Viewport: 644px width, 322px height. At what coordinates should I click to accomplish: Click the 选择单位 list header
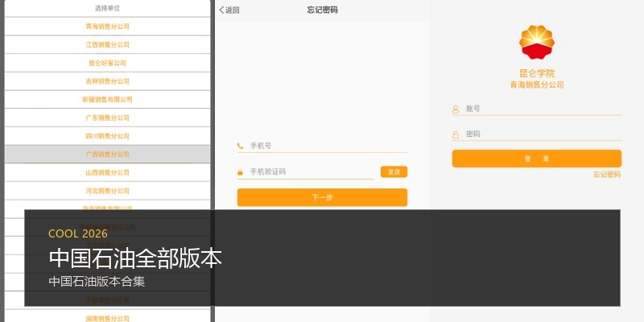pos(107,8)
